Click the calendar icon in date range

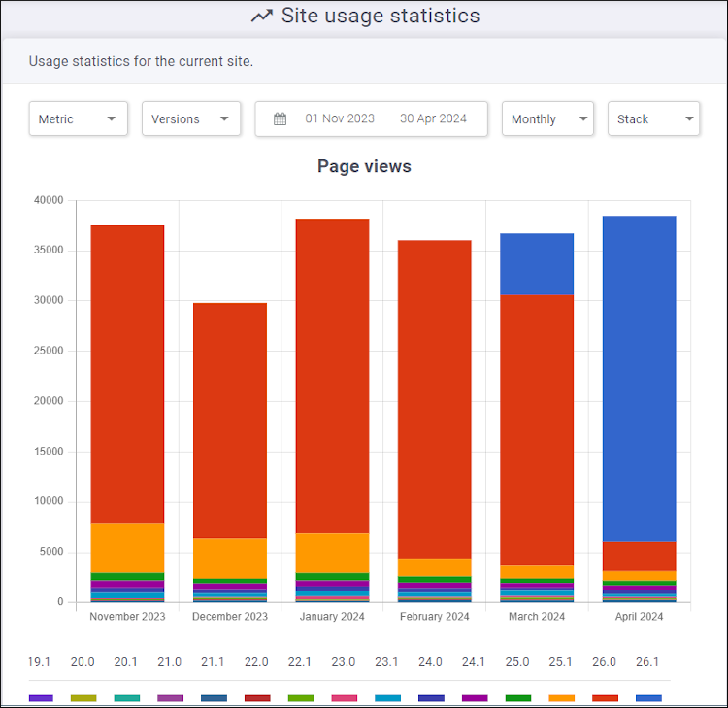tap(280, 119)
